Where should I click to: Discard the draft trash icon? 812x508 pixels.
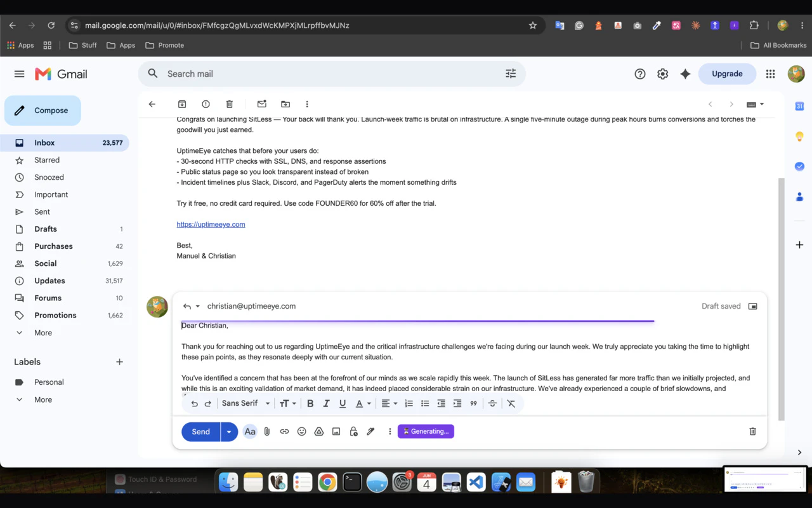pyautogui.click(x=752, y=432)
